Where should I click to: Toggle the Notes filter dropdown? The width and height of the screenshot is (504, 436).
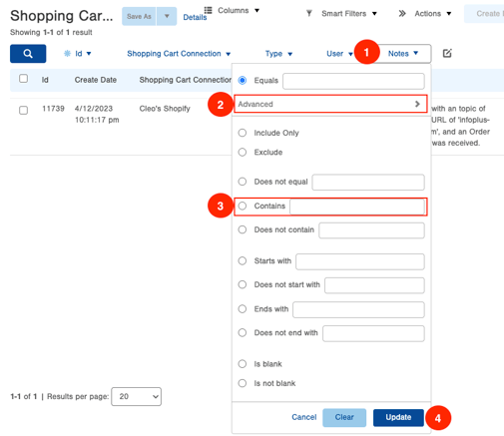tap(403, 53)
